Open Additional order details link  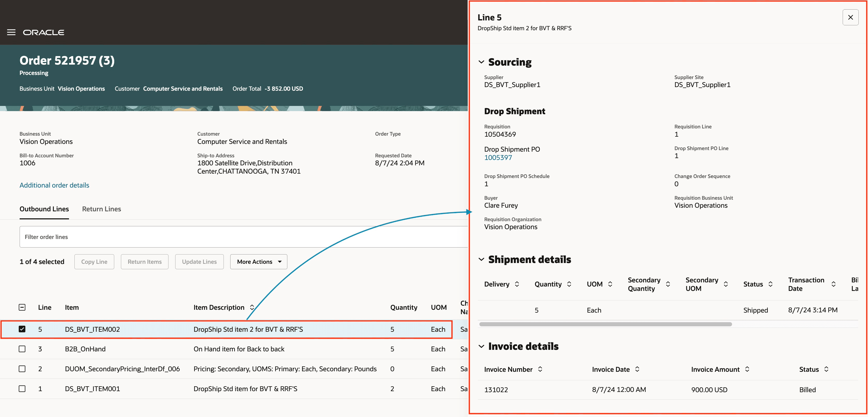click(54, 185)
